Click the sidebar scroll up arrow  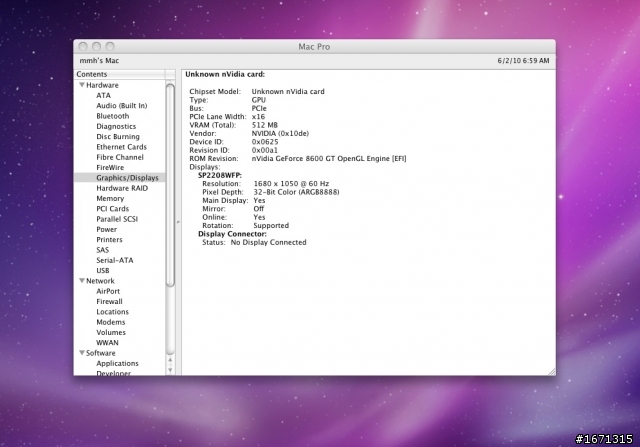pos(170,360)
